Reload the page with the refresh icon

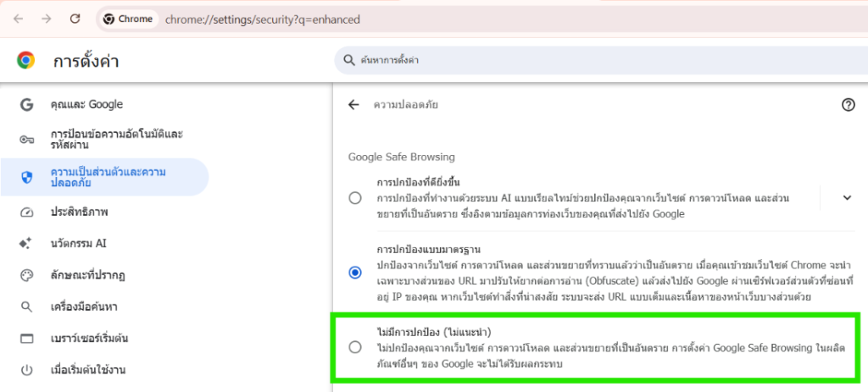pyautogui.click(x=75, y=19)
